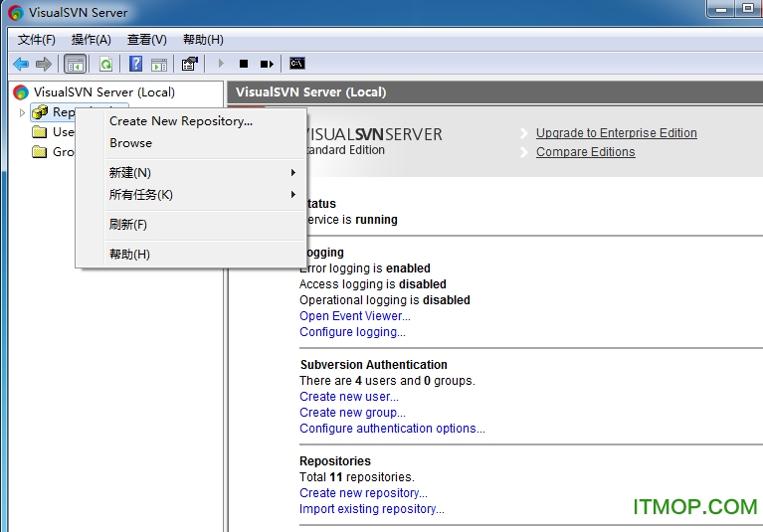
Task: Click the Users folder icon
Action: point(40,132)
